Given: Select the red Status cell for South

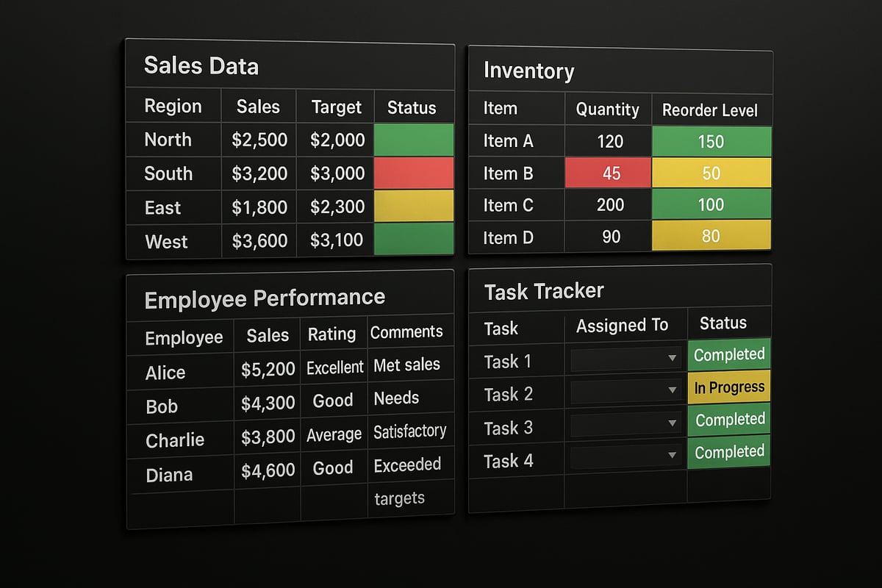Looking at the screenshot, I should pyautogui.click(x=414, y=173).
